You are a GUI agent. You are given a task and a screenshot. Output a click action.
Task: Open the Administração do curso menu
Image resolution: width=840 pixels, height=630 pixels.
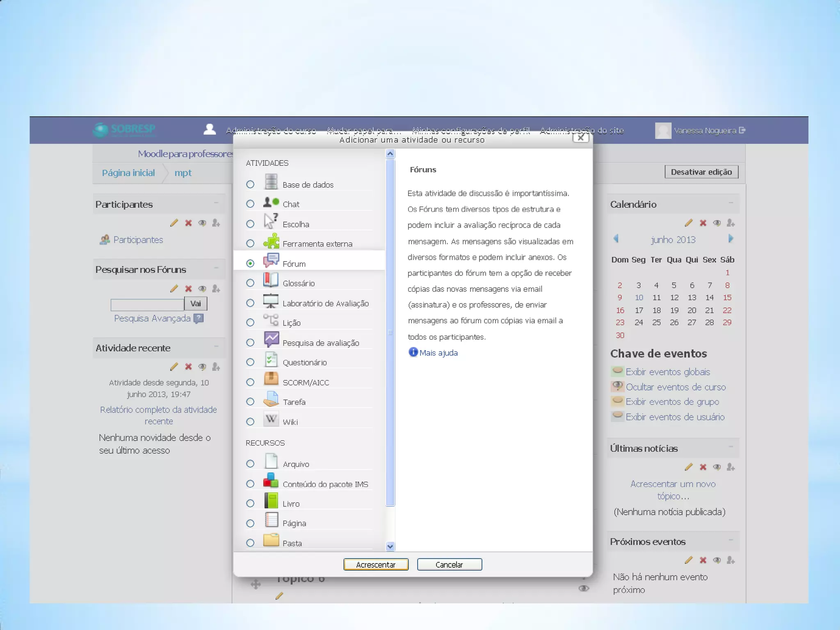click(x=271, y=130)
